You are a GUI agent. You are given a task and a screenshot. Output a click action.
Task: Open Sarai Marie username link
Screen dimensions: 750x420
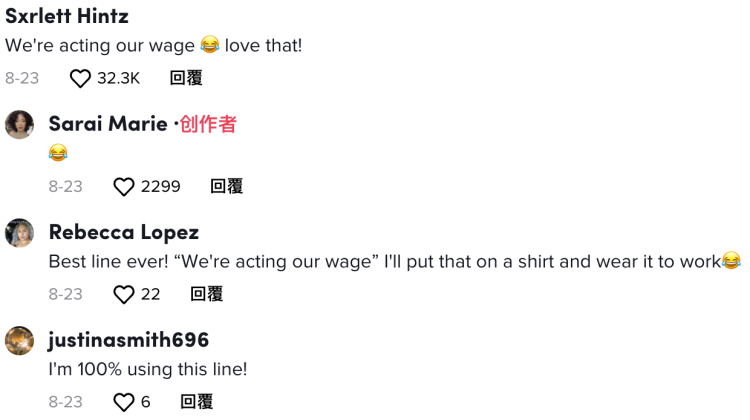[x=108, y=125]
